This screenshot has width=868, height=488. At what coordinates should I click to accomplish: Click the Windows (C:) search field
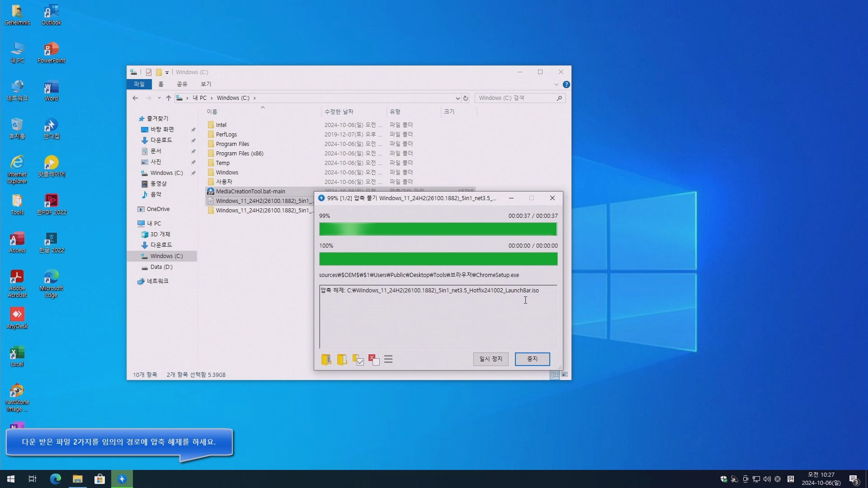pyautogui.click(x=515, y=98)
